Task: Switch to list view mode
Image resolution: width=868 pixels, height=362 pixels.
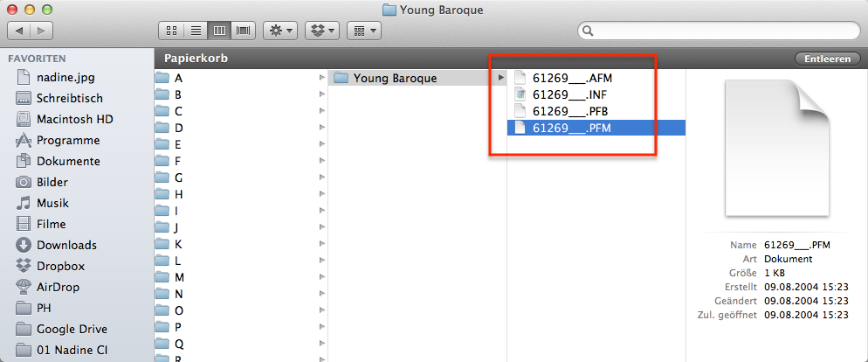Action: pyautogui.click(x=196, y=31)
